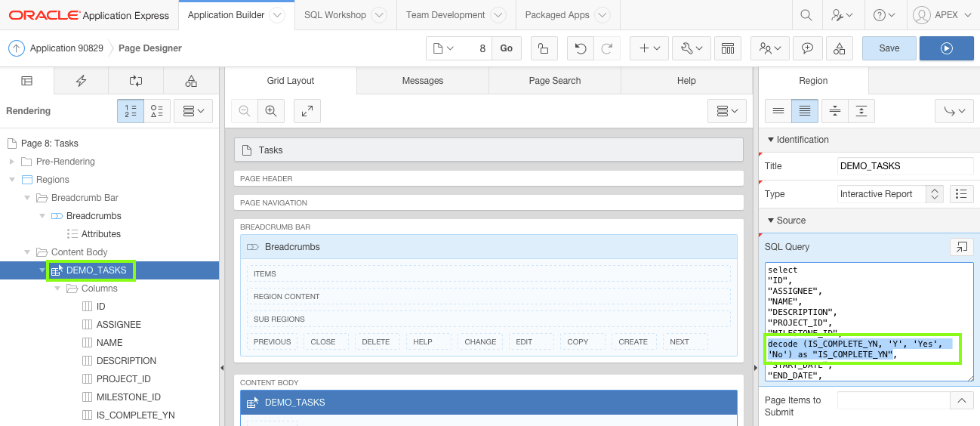Select the ASSIGNEE column in tree
The width and height of the screenshot is (980, 426).
click(119, 325)
